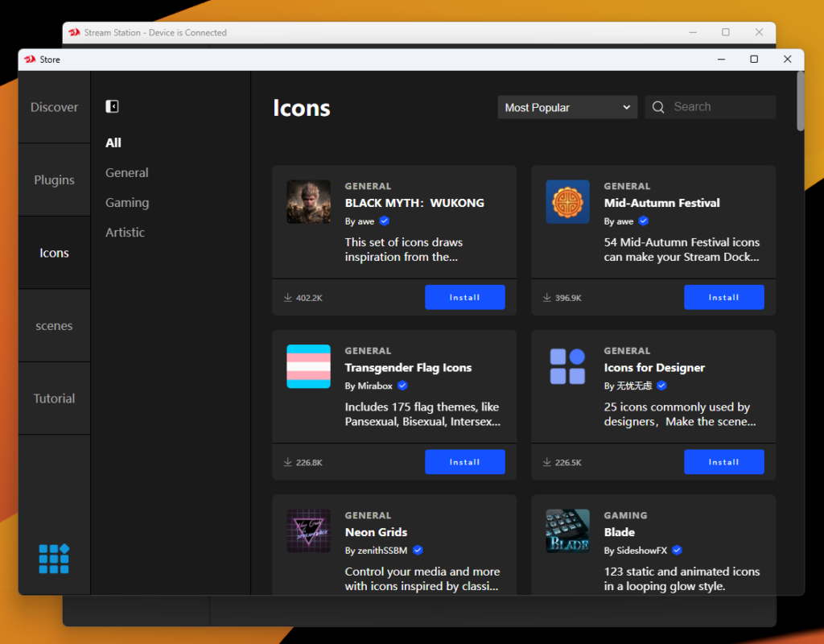This screenshot has height=644, width=824.
Task: Collapse the category sidebar panel icon
Action: coord(112,107)
